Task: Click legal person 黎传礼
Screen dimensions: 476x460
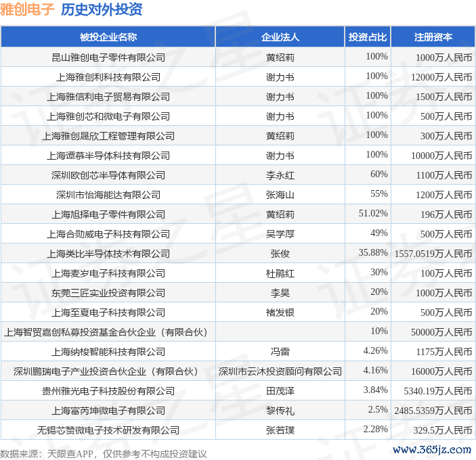Action: (x=280, y=411)
